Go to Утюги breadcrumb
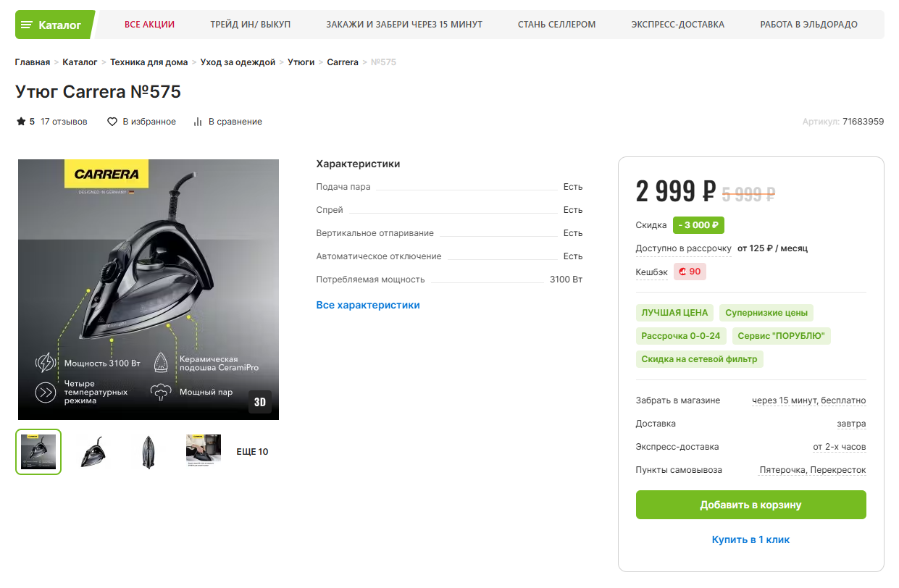Viewport: 899px width, 588px height. click(x=301, y=62)
